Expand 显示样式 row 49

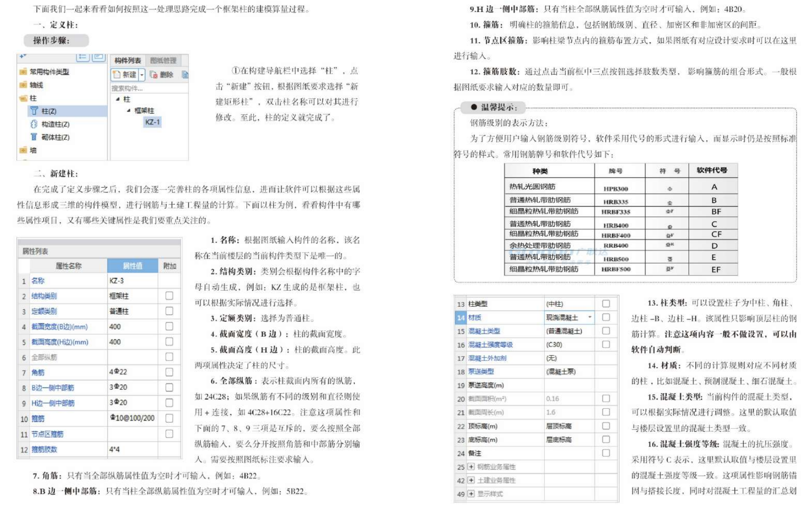[471, 494]
